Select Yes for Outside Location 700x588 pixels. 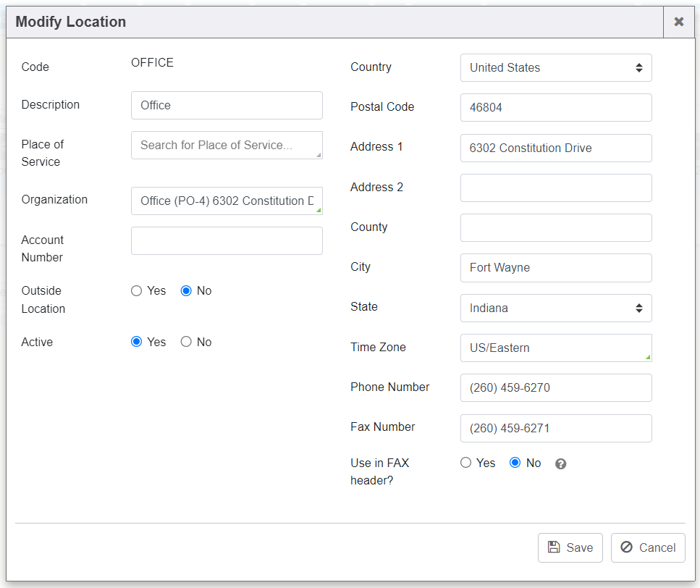(x=137, y=291)
